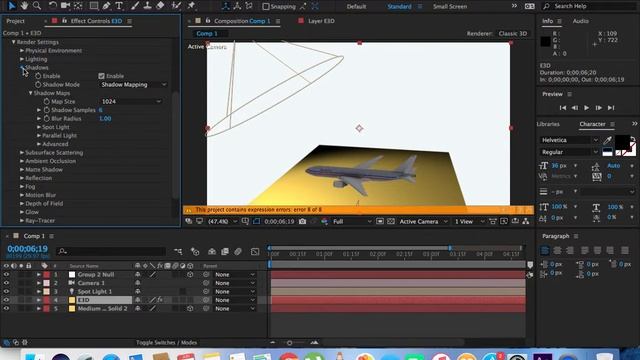
Task: Switch to the Layer E3D tab
Action: pos(321,21)
